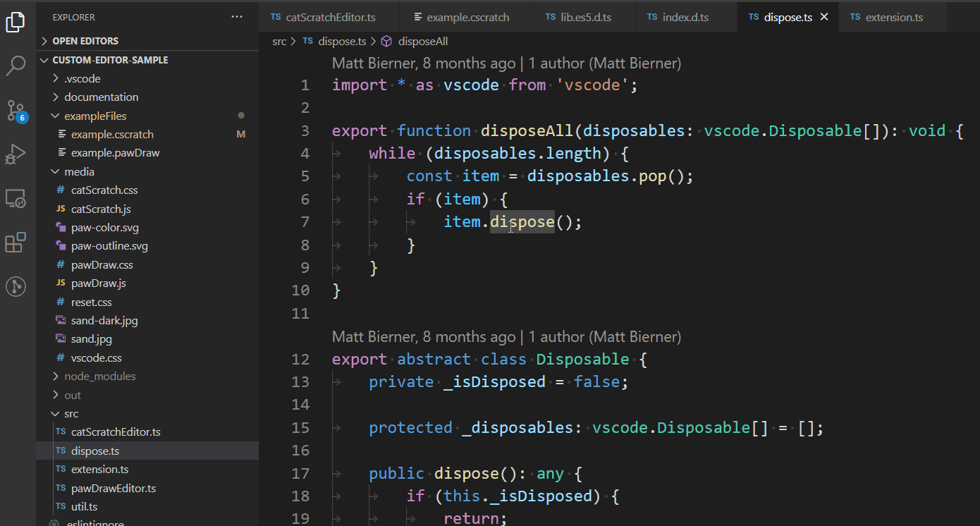Switch to the catScratchEditor.ts tab
980x526 pixels.
click(329, 17)
